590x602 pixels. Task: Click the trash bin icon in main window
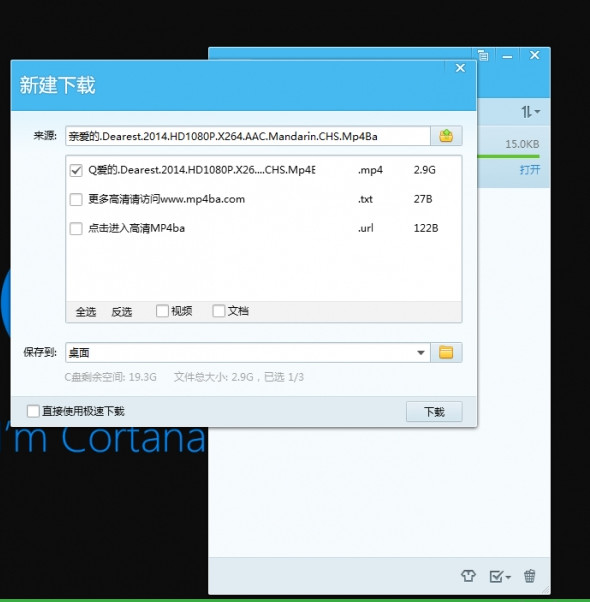click(530, 576)
